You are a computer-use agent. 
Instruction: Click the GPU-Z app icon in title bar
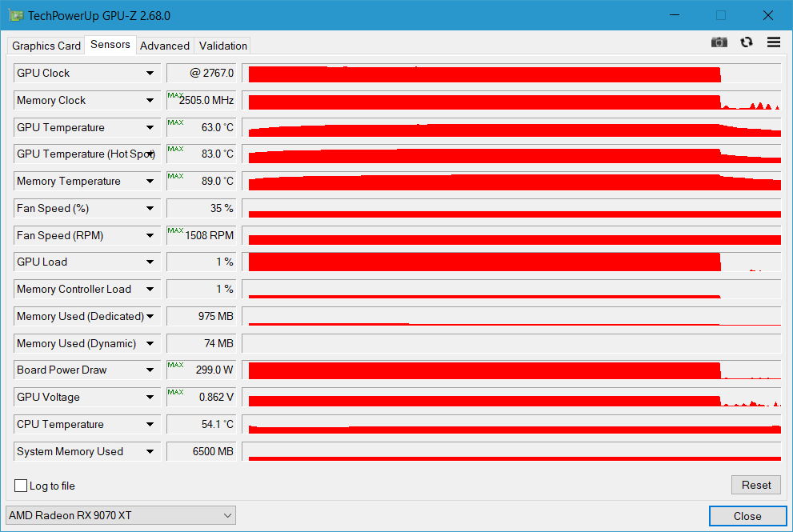coord(16,15)
